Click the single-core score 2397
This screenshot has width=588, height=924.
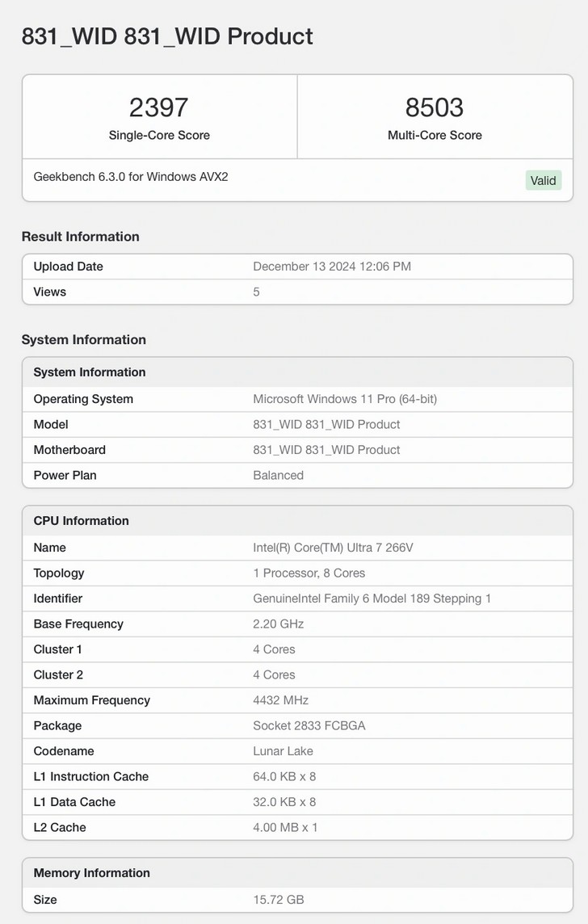coord(159,107)
